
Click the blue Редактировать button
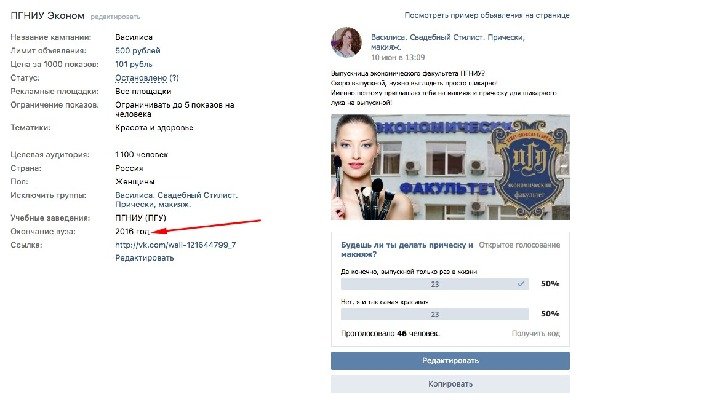450,361
